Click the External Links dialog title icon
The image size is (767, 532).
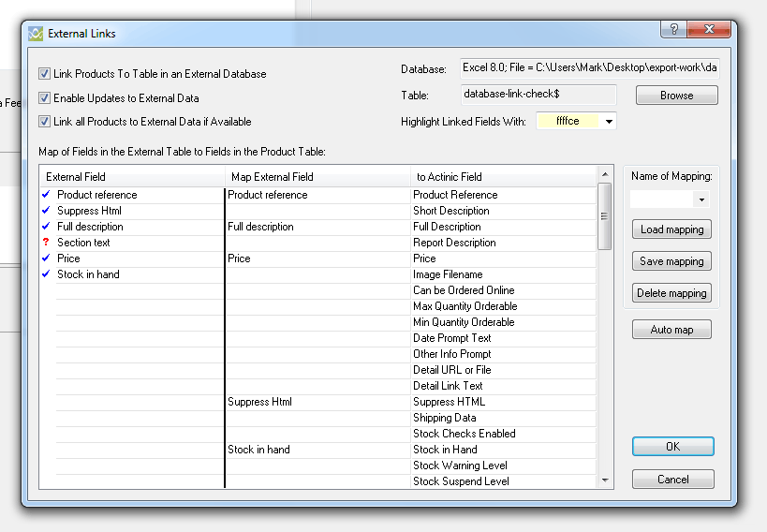click(36, 34)
